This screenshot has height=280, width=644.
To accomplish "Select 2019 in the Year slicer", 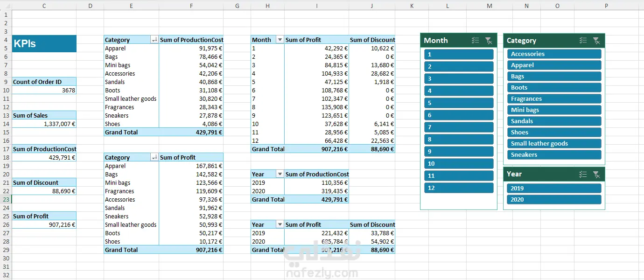I will 554,188.
